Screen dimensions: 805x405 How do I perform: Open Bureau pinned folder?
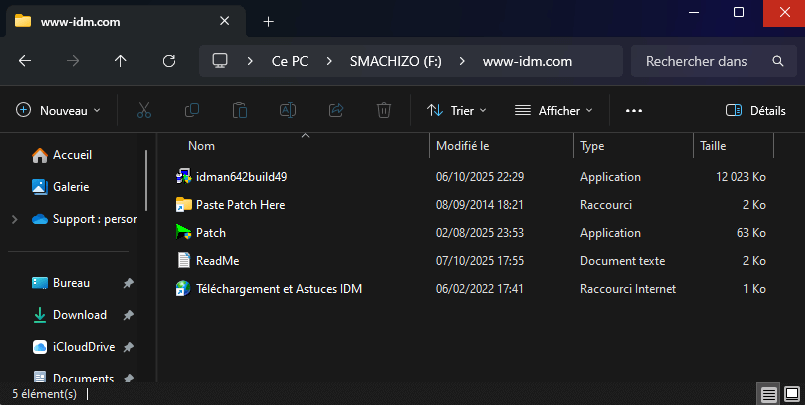point(61,283)
